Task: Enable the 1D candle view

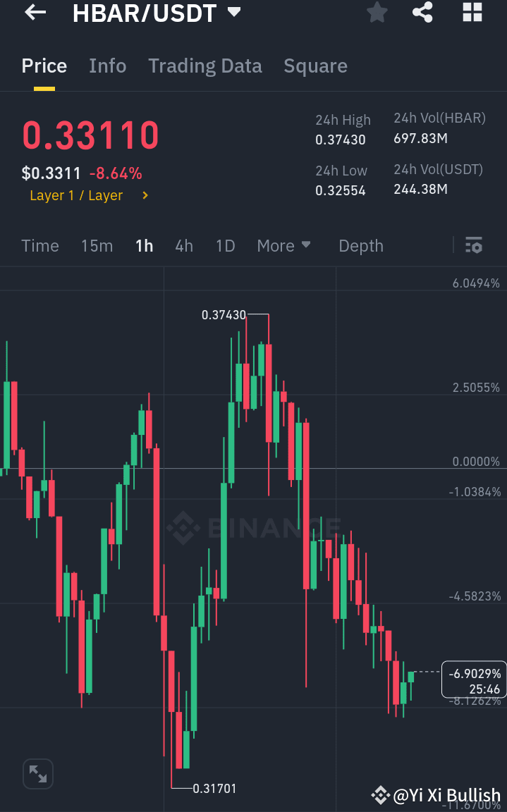Action: click(x=225, y=245)
